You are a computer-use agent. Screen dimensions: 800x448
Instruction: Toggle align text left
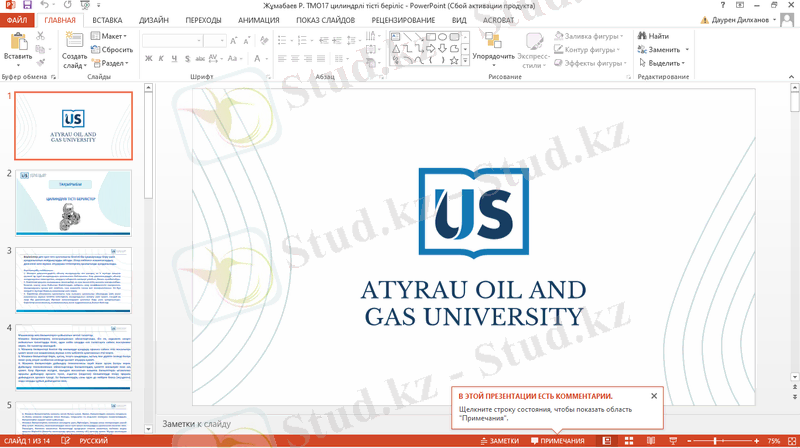pos(282,59)
